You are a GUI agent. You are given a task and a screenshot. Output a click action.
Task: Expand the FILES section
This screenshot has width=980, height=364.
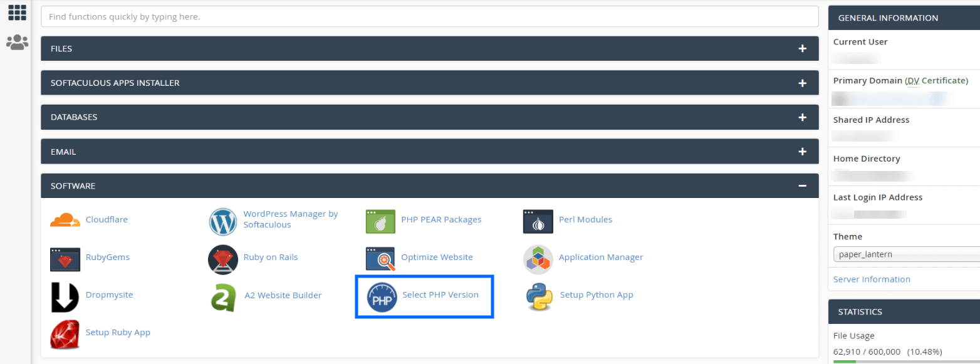tap(802, 48)
